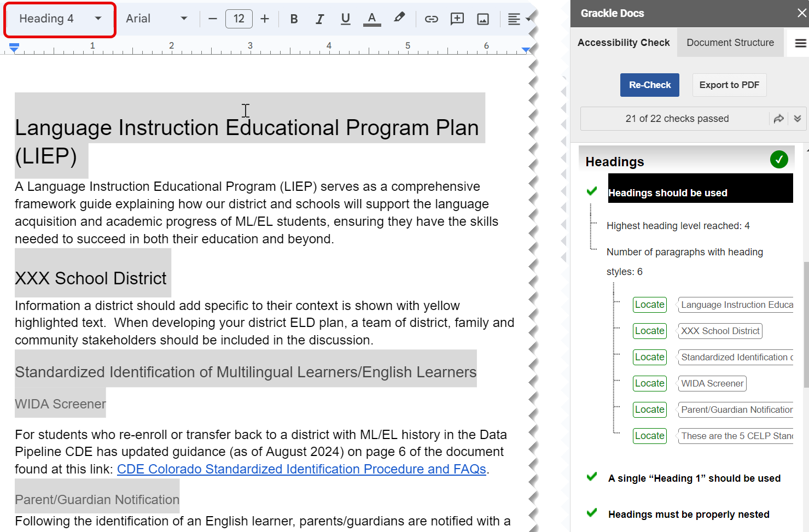The height and width of the screenshot is (532, 809).
Task: Locate the Parent/Guardian Notification heading
Action: pyautogui.click(x=650, y=410)
